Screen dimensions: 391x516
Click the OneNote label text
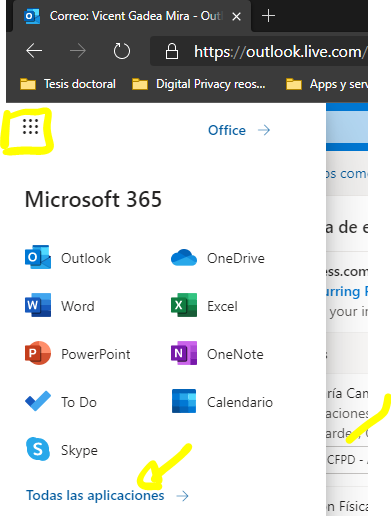coord(235,354)
